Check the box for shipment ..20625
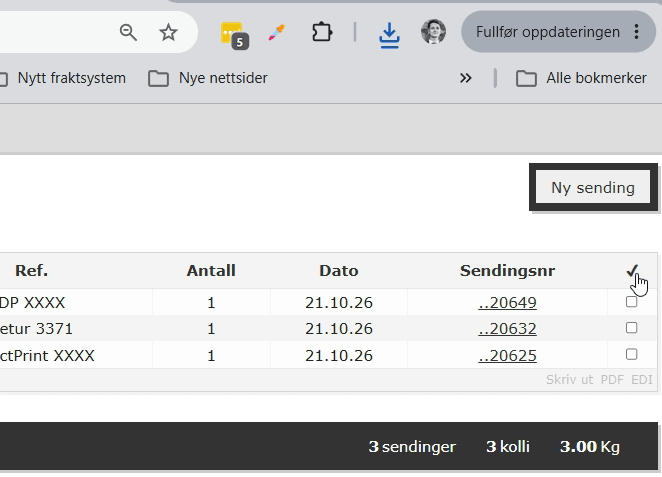This screenshot has height=477, width=662. [x=632, y=354]
